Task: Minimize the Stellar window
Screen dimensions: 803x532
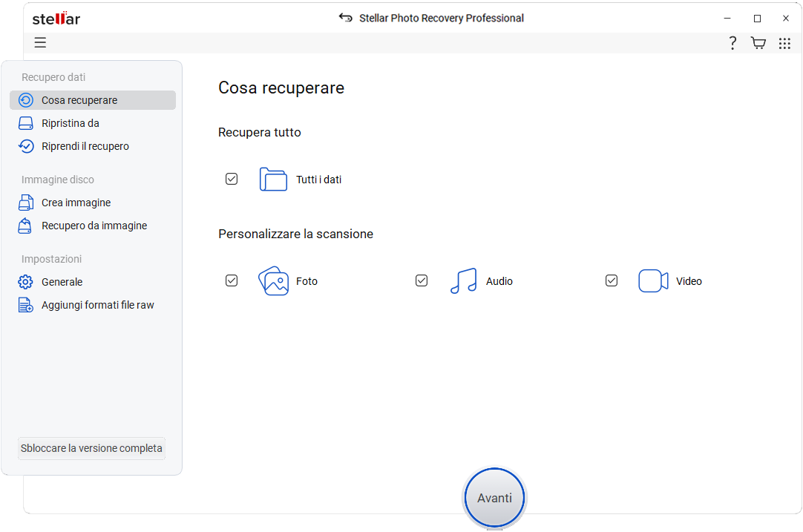Action: (727, 19)
